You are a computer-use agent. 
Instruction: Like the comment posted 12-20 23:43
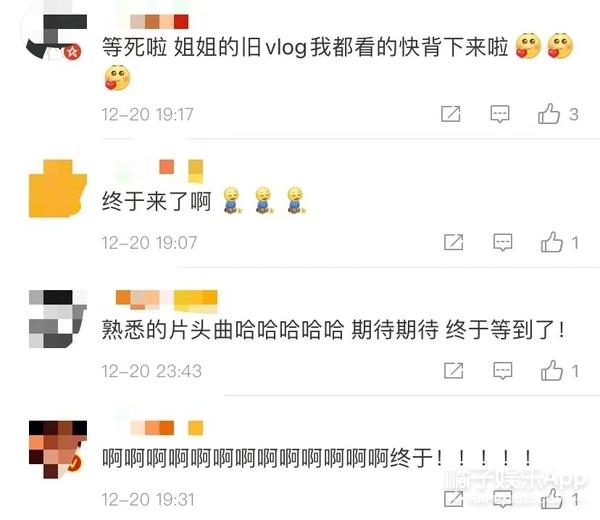click(551, 370)
